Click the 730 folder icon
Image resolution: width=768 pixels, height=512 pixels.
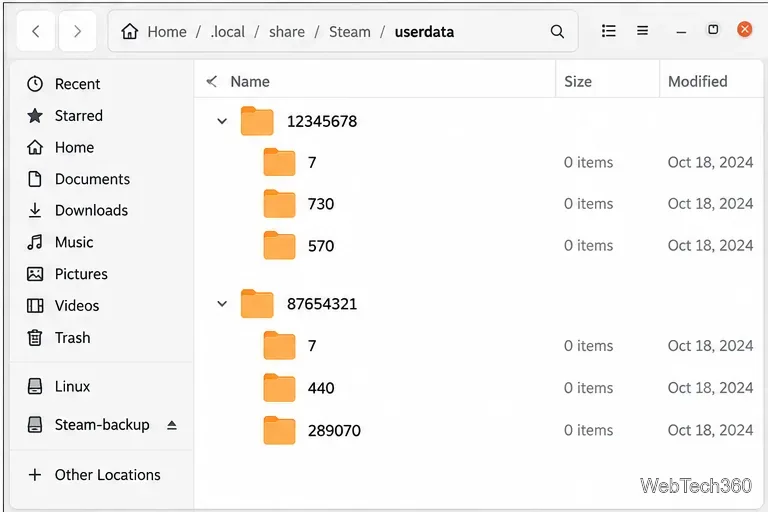click(x=279, y=203)
